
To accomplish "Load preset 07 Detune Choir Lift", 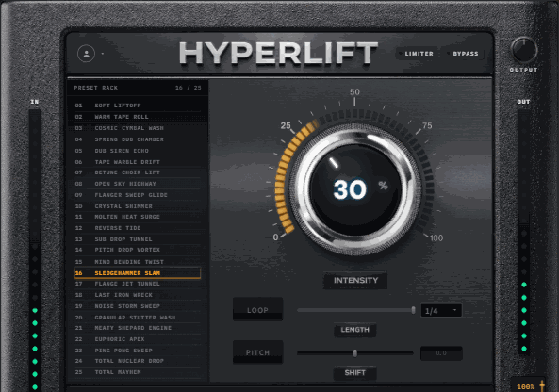I will [x=138, y=172].
